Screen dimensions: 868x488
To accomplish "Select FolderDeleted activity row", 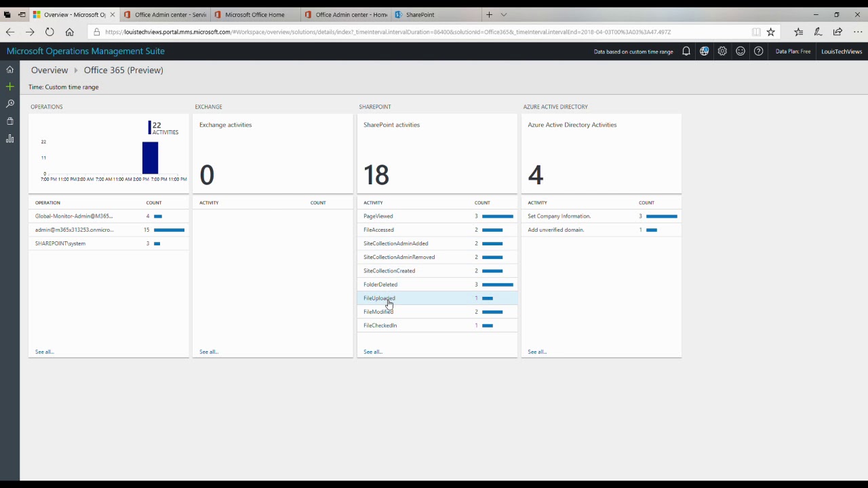I will pyautogui.click(x=437, y=285).
